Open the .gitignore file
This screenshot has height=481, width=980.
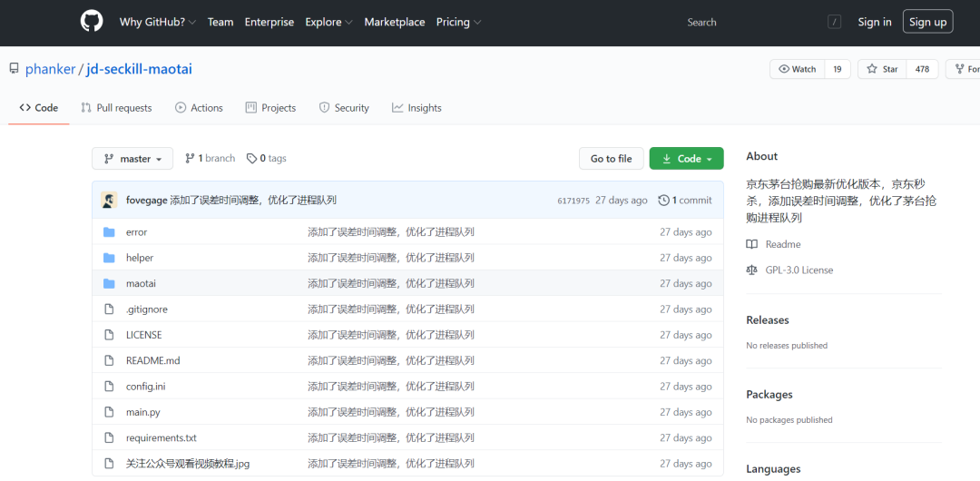pyautogui.click(x=146, y=309)
